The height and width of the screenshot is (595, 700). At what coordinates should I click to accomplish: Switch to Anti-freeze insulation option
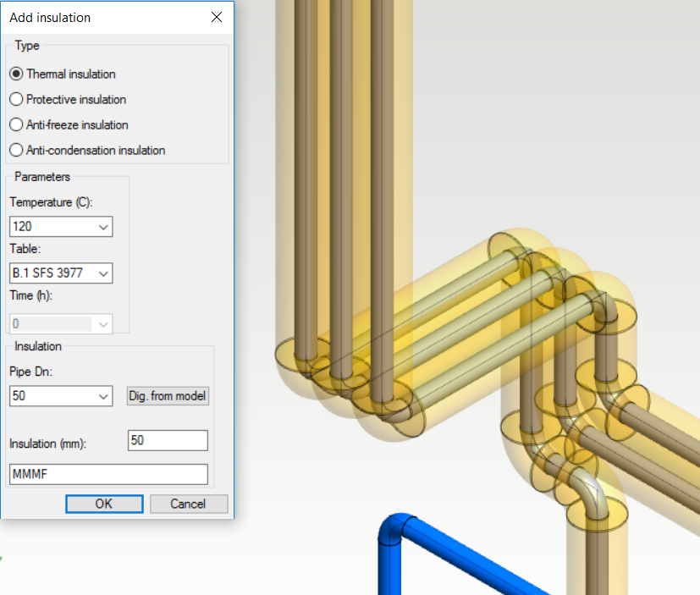[x=16, y=125]
